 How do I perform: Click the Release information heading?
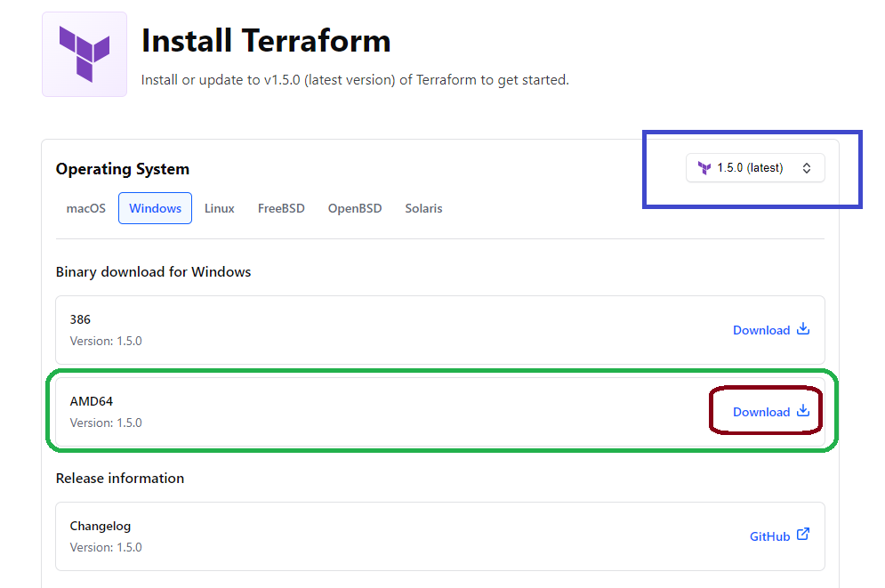click(x=120, y=478)
